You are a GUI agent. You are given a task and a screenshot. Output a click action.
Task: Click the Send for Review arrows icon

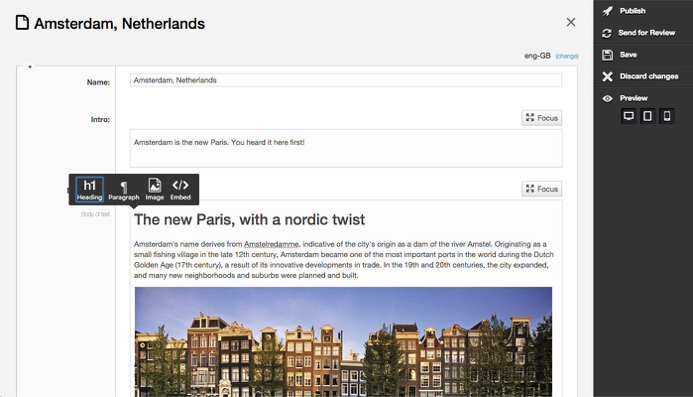pyautogui.click(x=607, y=33)
